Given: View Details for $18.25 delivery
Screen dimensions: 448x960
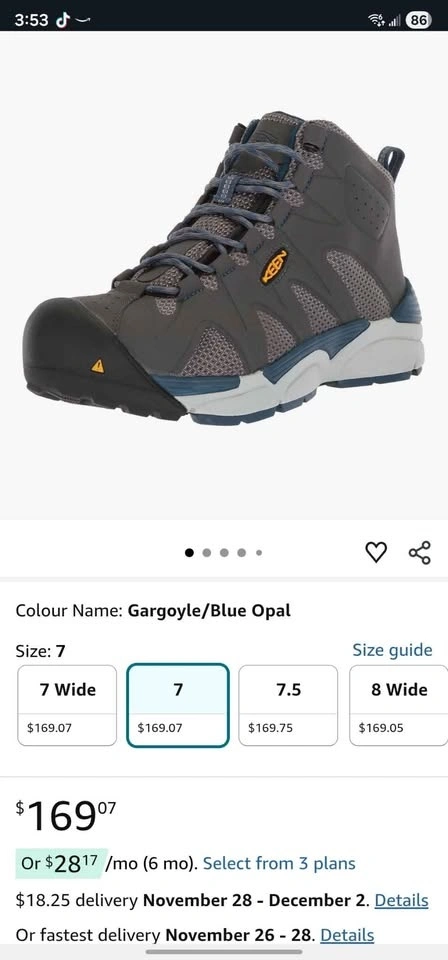Looking at the screenshot, I should pos(401,900).
